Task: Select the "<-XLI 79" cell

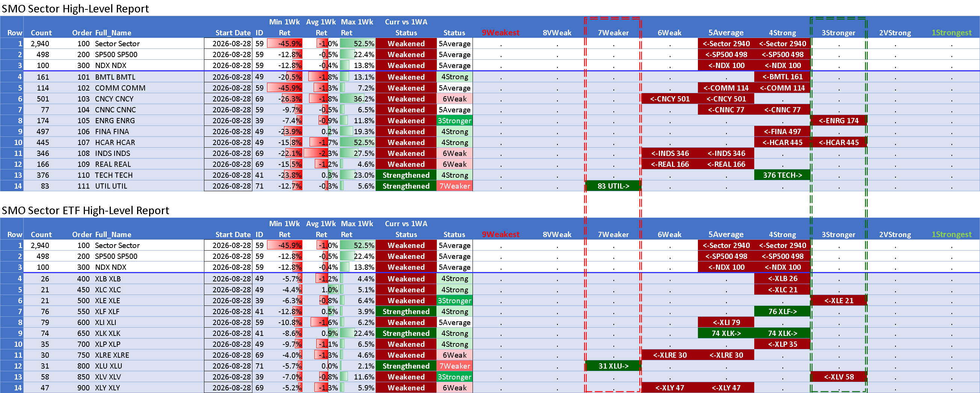Action: coord(726,322)
